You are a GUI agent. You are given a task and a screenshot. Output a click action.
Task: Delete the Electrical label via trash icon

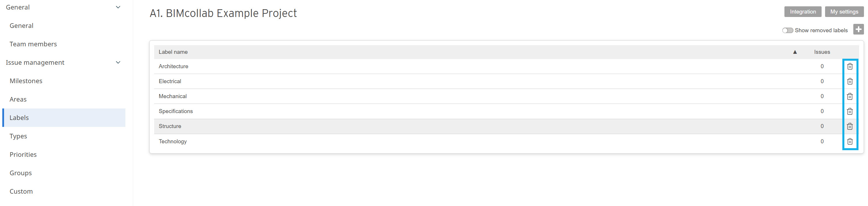[850, 81]
